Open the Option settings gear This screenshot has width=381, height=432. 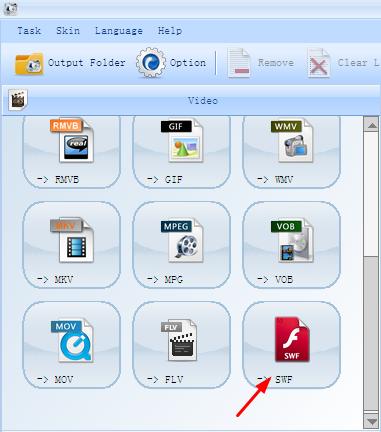(171, 63)
